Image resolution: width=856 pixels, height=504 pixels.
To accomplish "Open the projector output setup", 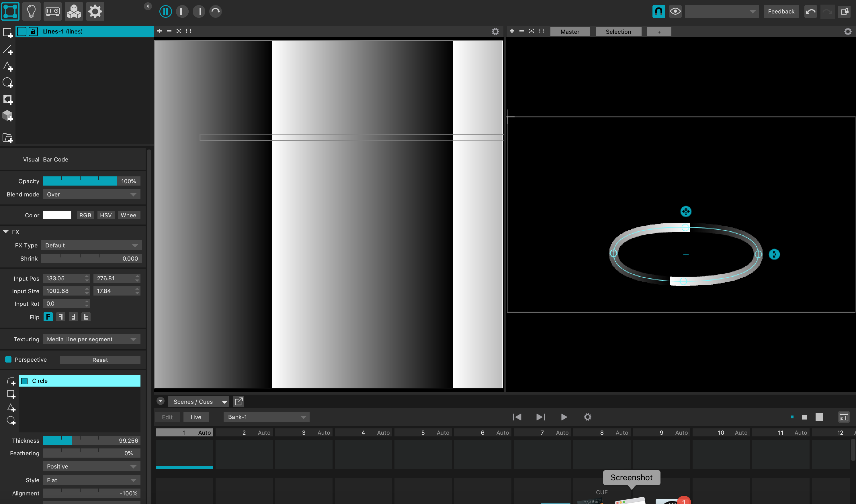I will [x=52, y=11].
